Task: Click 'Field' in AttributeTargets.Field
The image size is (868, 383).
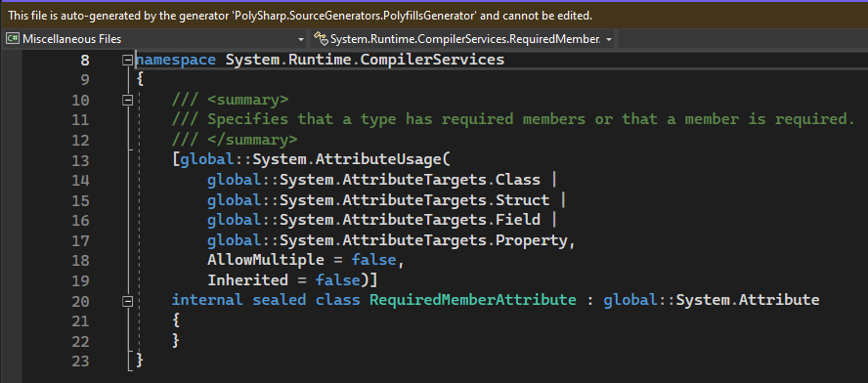Action: 518,220
